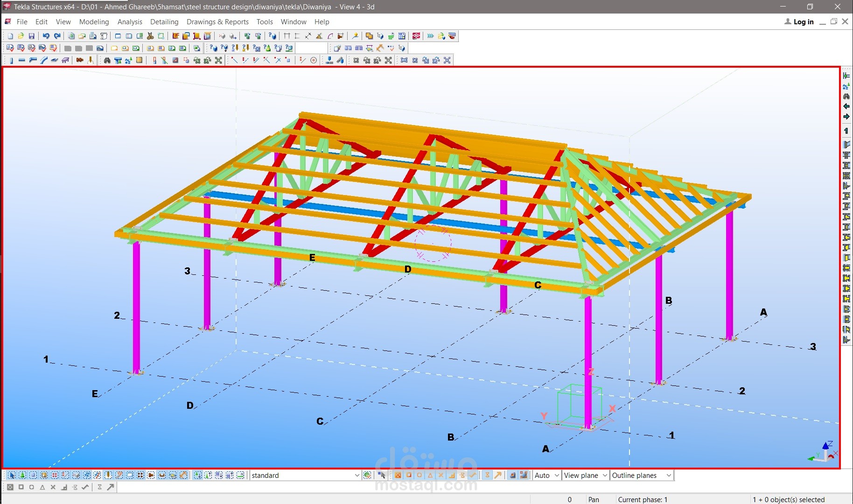Click the 'Pan' status bar text
The image size is (853, 504).
(594, 499)
